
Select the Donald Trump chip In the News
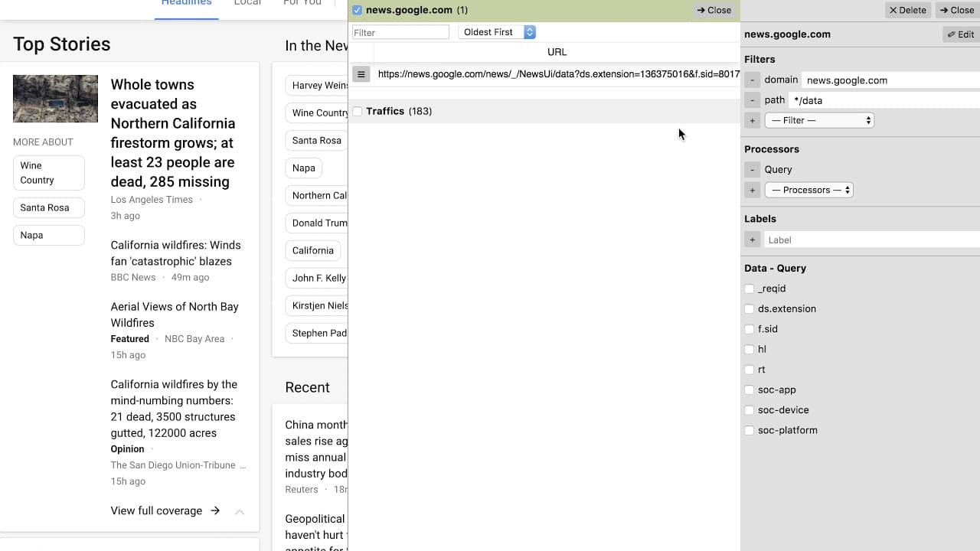317,223
